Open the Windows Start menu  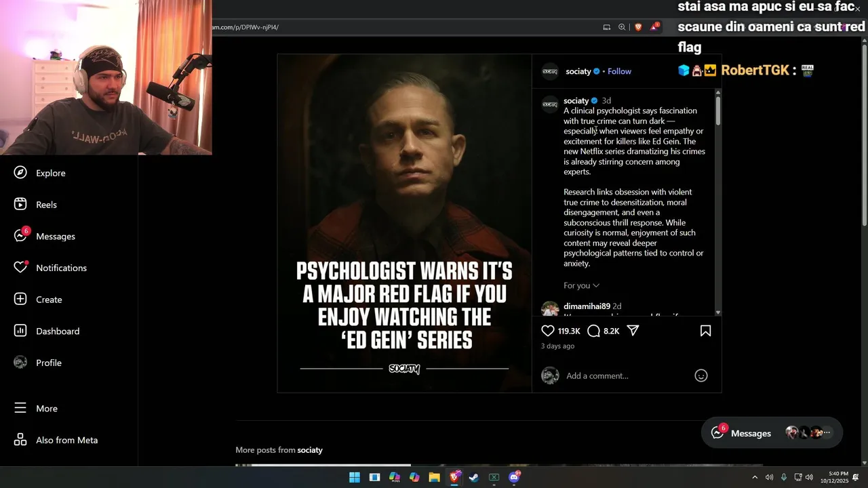click(355, 477)
